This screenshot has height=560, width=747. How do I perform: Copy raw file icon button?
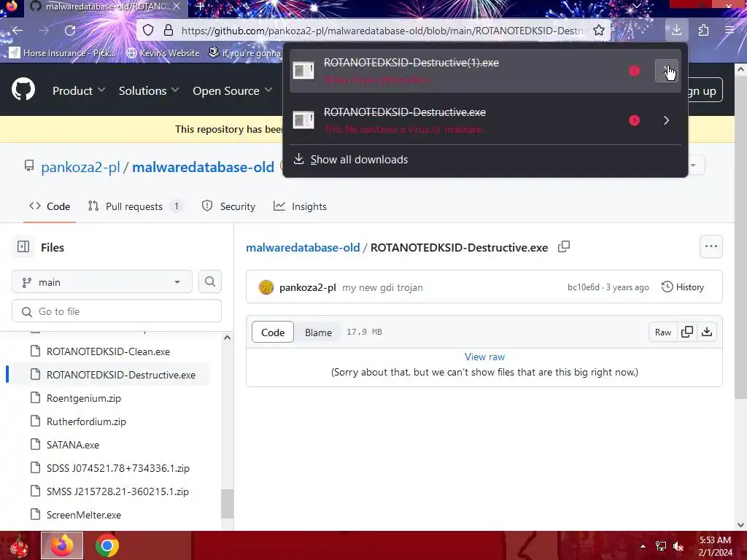click(x=687, y=332)
